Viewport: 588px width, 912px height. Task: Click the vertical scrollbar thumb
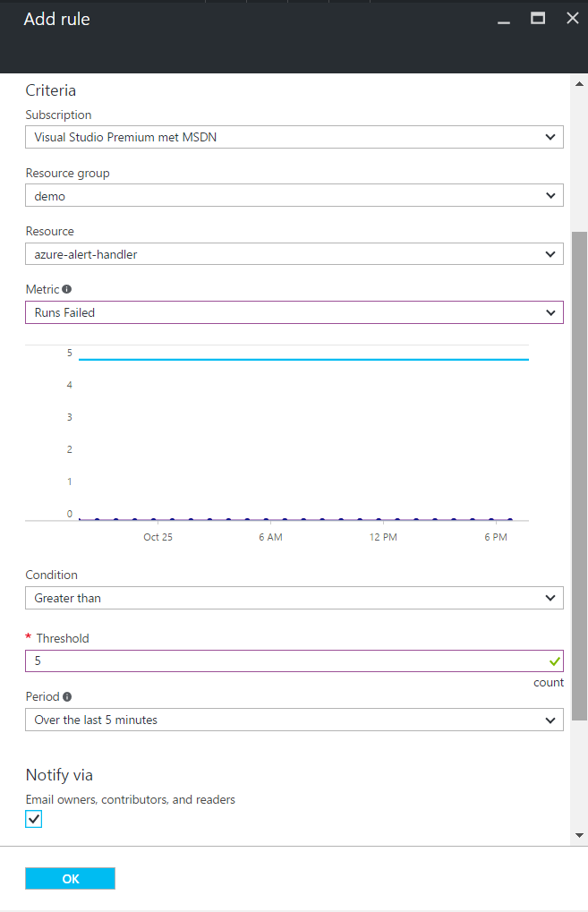579,476
